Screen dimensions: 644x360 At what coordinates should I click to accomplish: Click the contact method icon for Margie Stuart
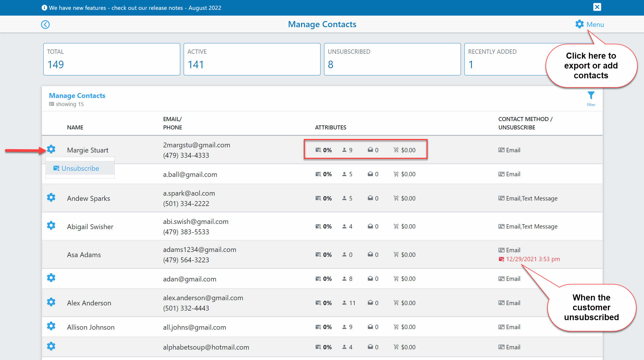[501, 150]
